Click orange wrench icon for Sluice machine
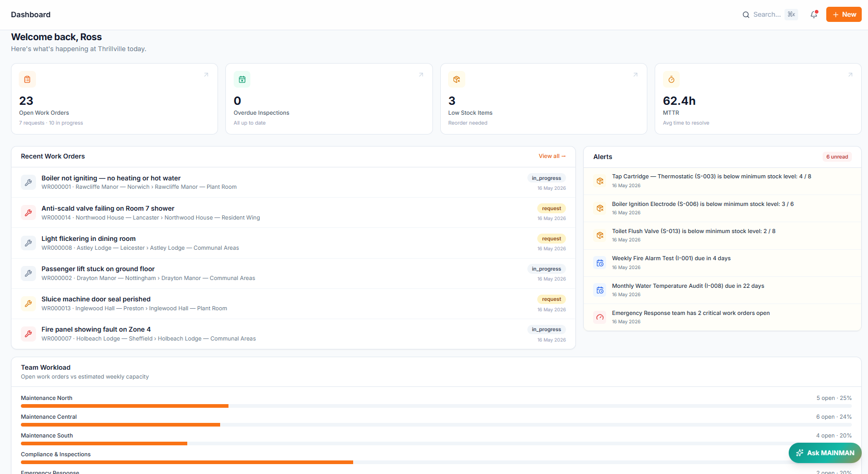The image size is (868, 474). 28,303
